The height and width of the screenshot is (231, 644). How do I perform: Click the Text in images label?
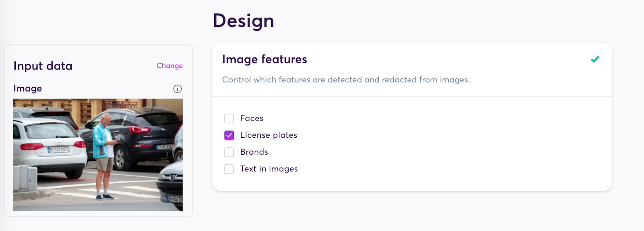click(x=269, y=169)
